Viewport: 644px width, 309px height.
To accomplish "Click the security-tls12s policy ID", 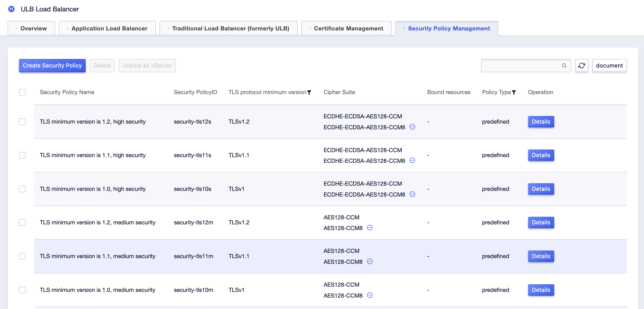I will (193, 122).
